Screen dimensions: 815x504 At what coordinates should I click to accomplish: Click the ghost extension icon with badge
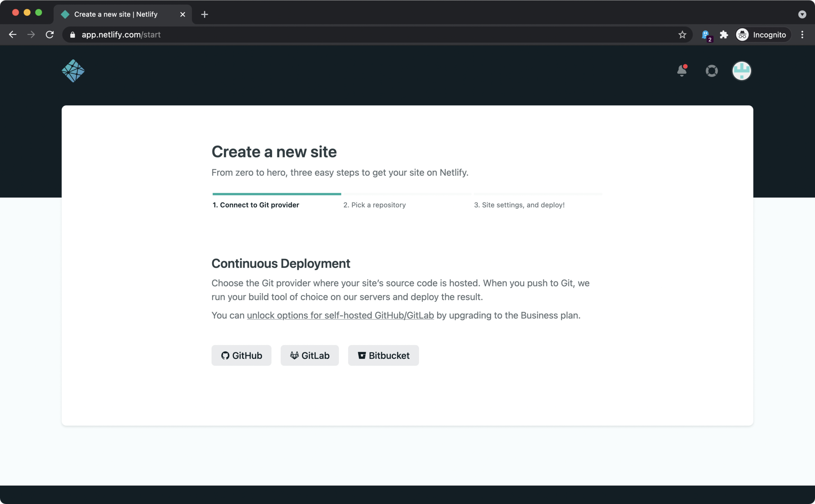point(706,35)
